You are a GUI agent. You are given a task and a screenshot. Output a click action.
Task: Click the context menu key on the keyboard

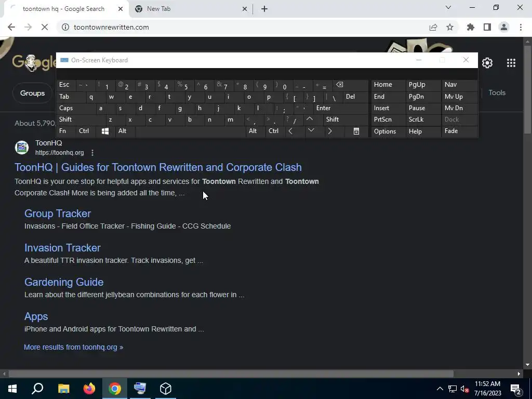click(356, 131)
